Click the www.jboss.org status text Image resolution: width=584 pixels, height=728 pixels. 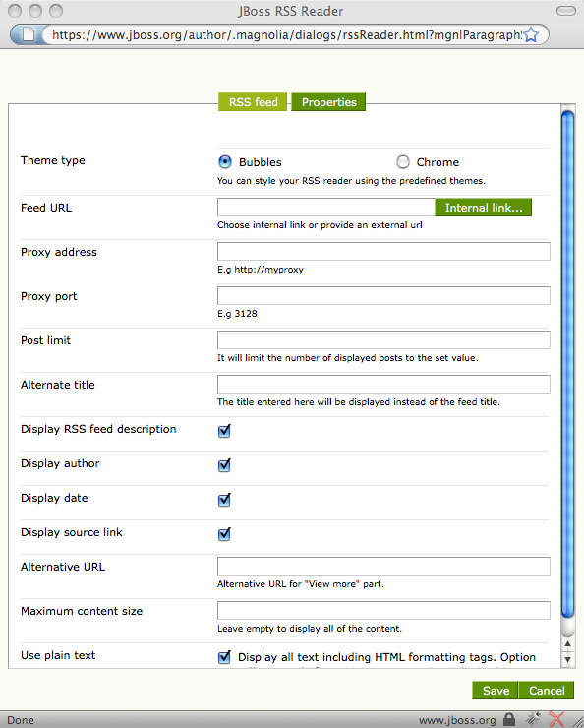click(x=457, y=720)
